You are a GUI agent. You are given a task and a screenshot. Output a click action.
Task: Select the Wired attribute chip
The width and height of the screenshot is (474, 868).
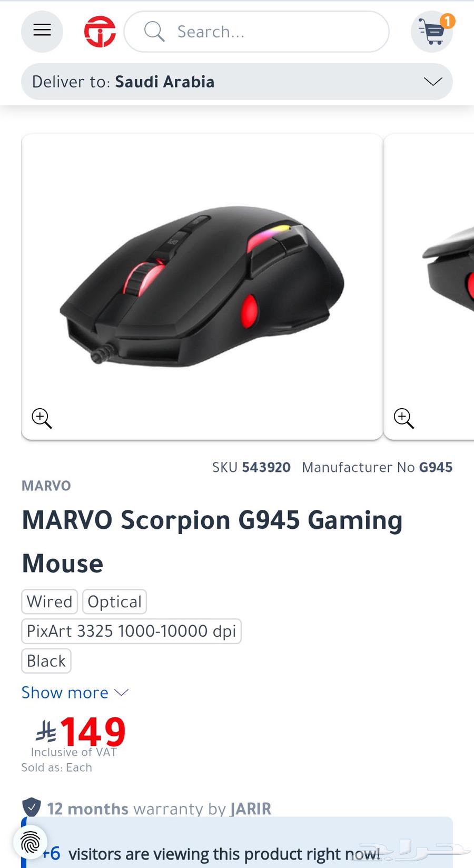pos(49,601)
